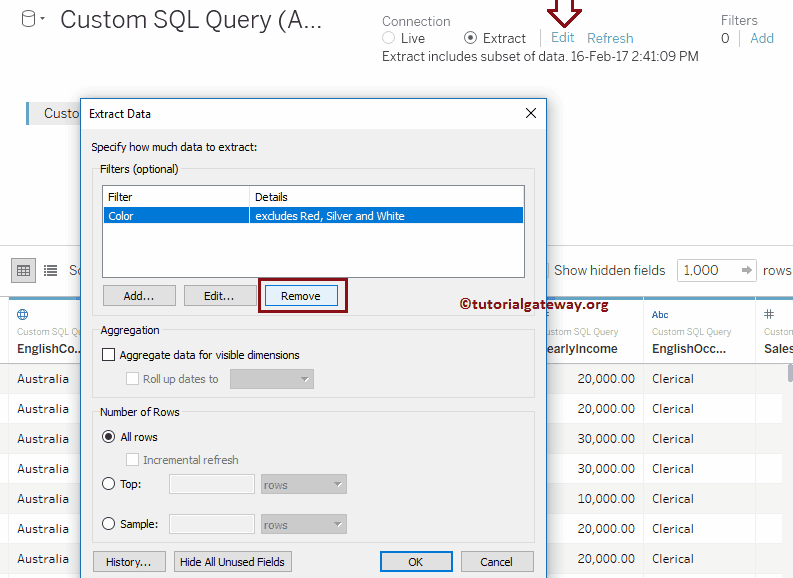Open extract History... button
This screenshot has width=793, height=578.
click(x=129, y=562)
